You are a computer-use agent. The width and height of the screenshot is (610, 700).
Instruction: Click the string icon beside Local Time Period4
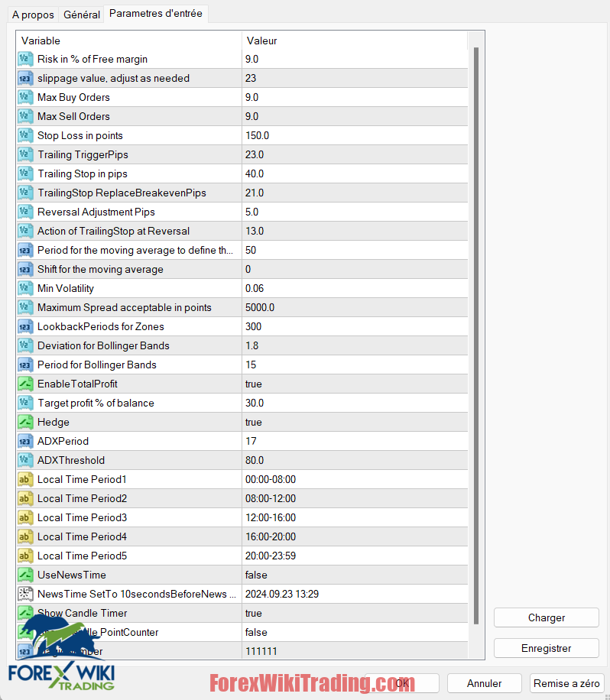point(25,536)
